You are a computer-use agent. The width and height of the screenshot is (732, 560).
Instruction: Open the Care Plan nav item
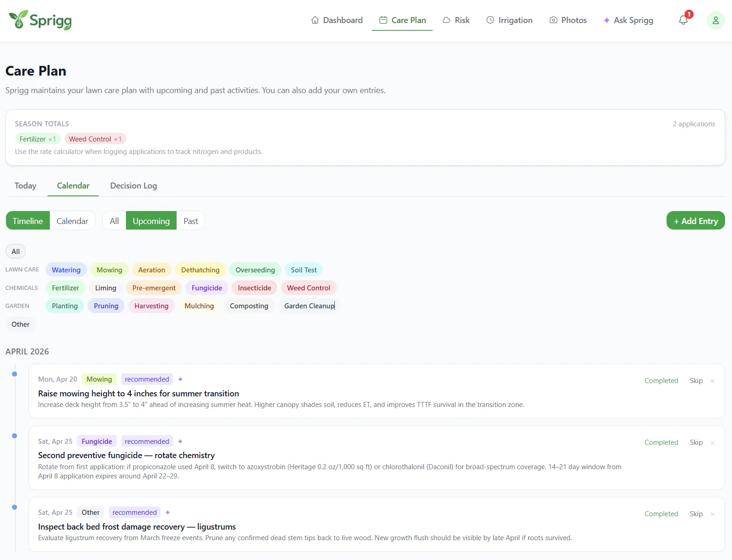coord(402,20)
